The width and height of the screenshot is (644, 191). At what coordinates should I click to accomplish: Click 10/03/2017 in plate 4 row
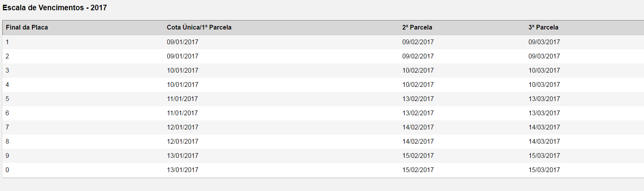click(544, 85)
